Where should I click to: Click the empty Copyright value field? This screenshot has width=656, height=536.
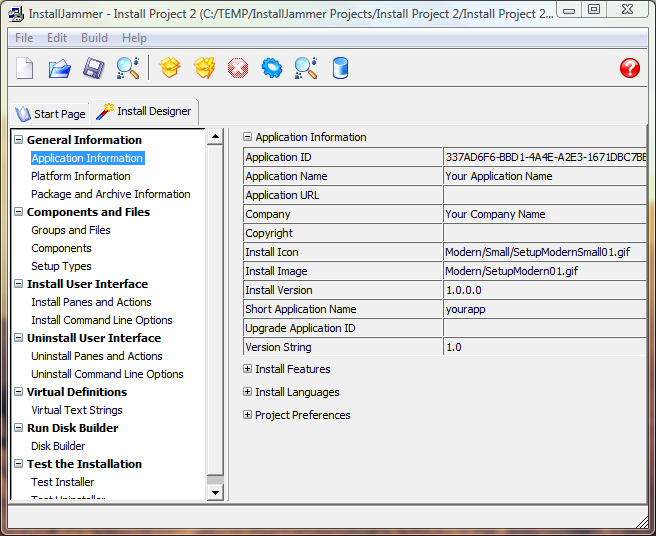tap(545, 233)
